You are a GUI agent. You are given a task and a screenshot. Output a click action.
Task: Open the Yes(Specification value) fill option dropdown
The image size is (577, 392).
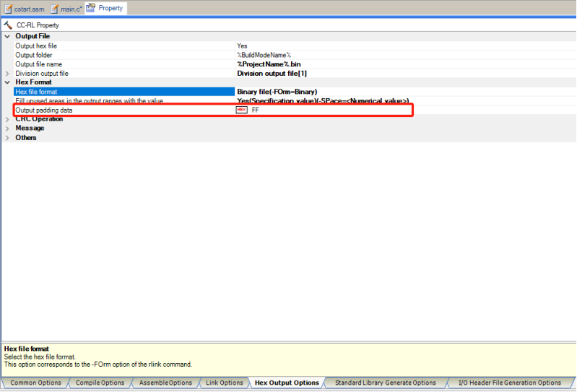pyautogui.click(x=323, y=101)
